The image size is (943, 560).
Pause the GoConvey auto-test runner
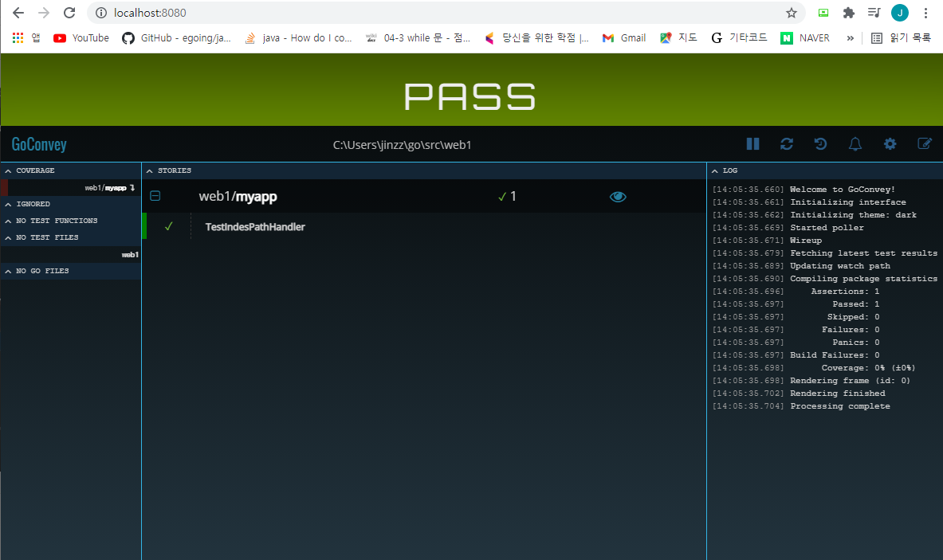tap(752, 144)
